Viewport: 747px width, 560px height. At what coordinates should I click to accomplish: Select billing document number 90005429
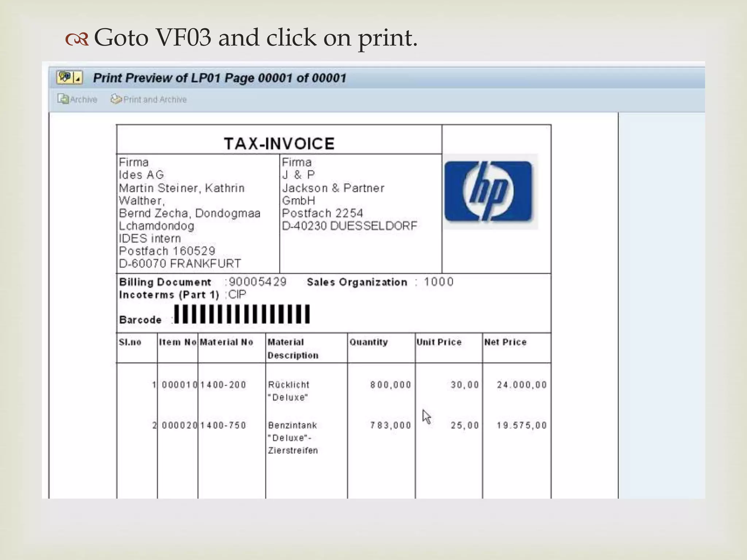click(258, 282)
